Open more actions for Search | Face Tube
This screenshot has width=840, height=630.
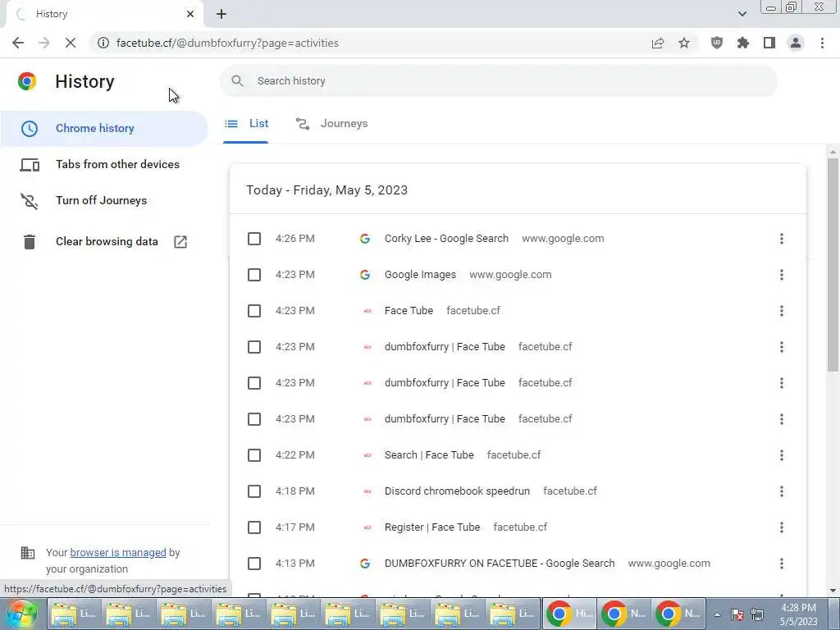782,455
